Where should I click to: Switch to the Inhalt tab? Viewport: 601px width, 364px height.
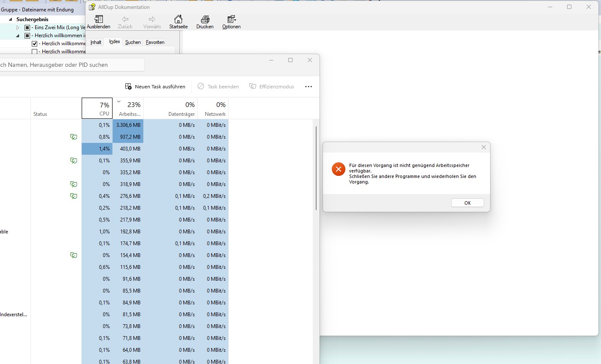(x=96, y=42)
